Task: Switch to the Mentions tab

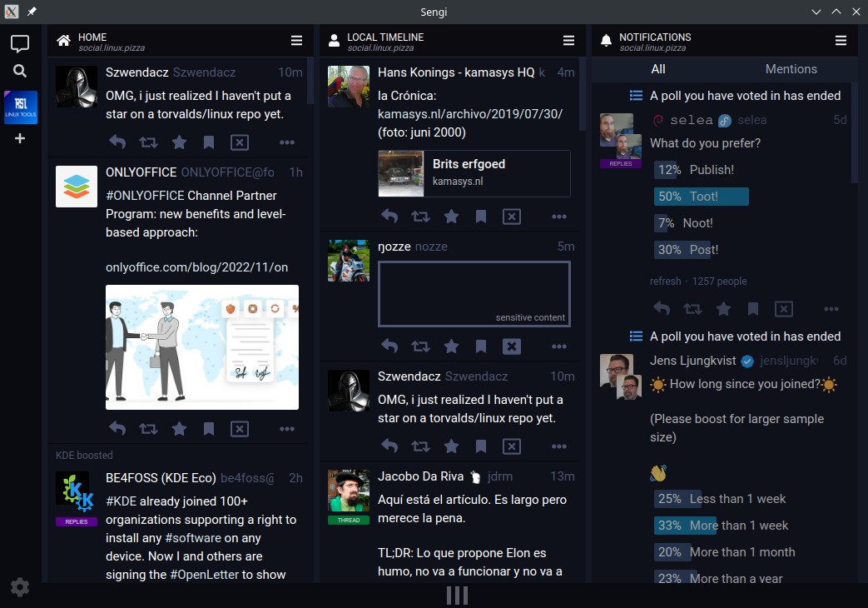Action: pyautogui.click(x=791, y=69)
